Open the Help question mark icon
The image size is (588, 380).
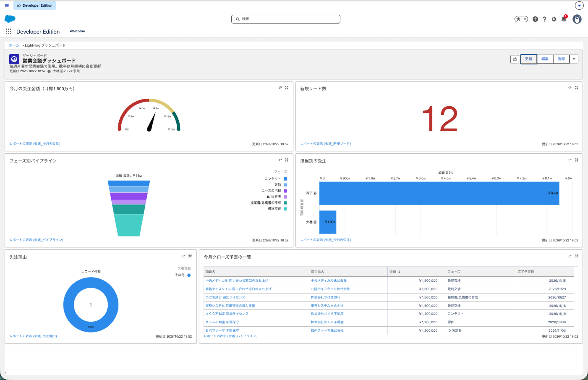tap(545, 19)
